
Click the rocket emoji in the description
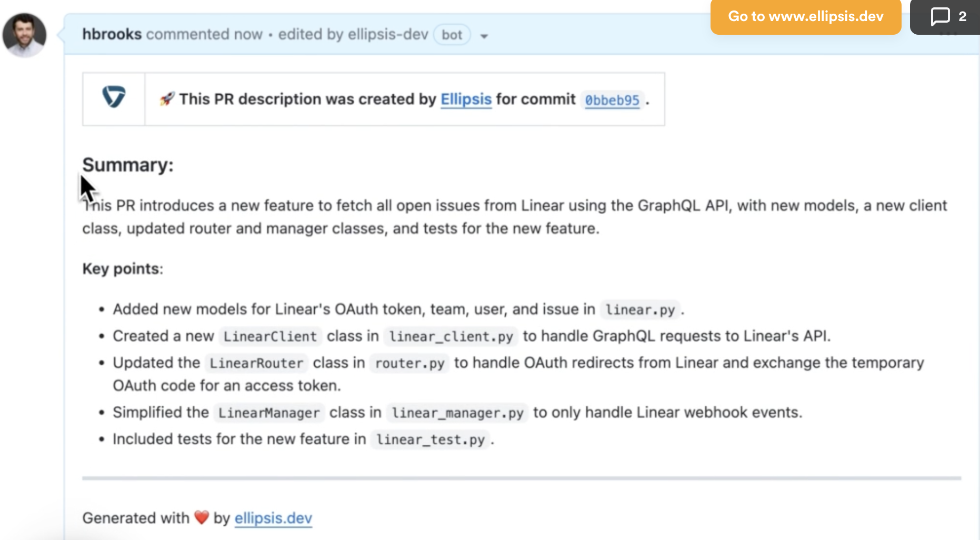tap(167, 99)
